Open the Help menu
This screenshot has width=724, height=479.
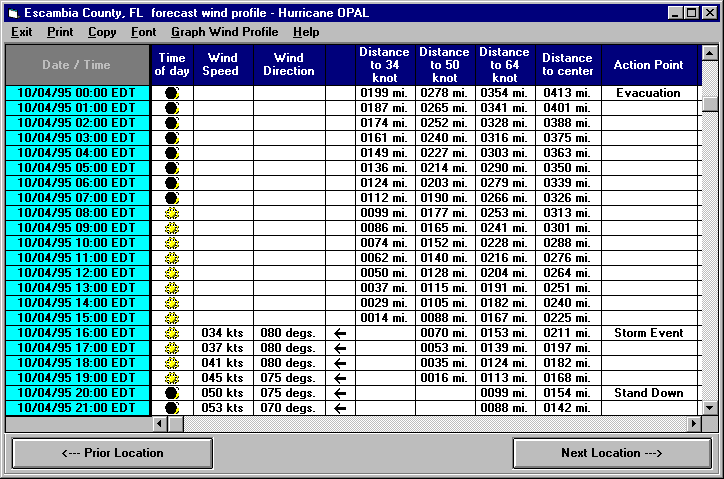click(x=306, y=32)
